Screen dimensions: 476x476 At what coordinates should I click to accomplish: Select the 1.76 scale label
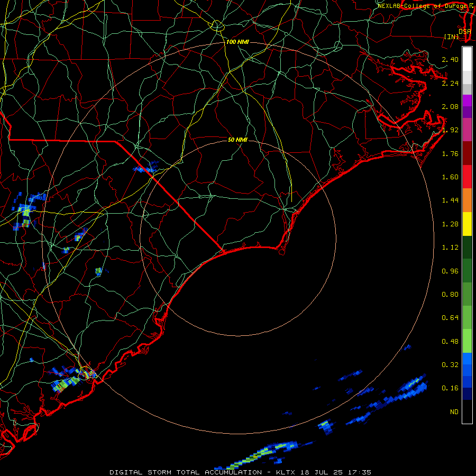450,153
